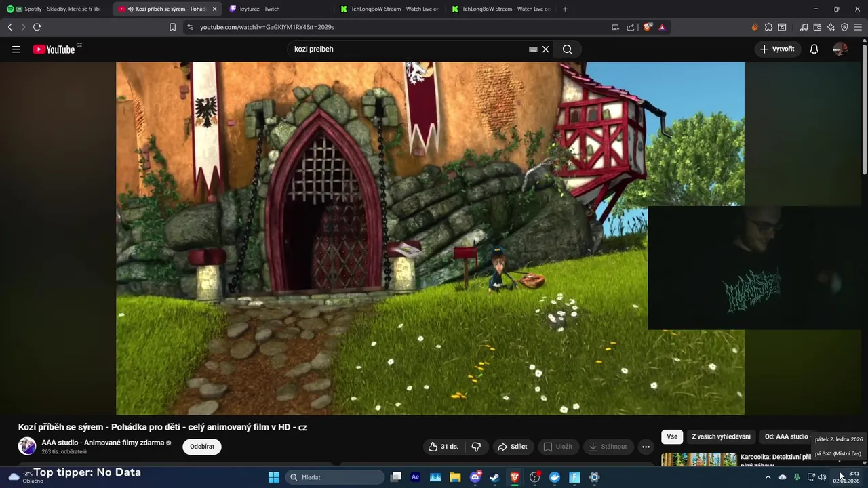The height and width of the screenshot is (488, 868).
Task: Select the Z vašich vyhledávání chip
Action: [x=721, y=436]
